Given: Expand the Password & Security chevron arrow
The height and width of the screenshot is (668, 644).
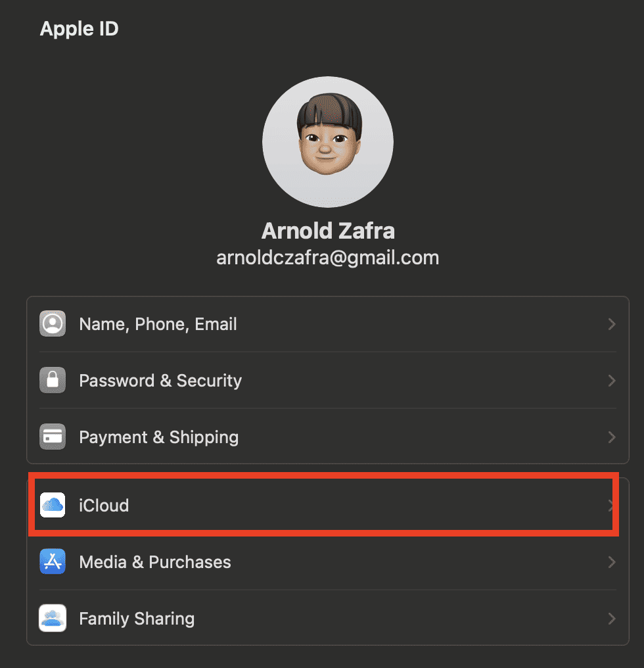Looking at the screenshot, I should tap(611, 381).
